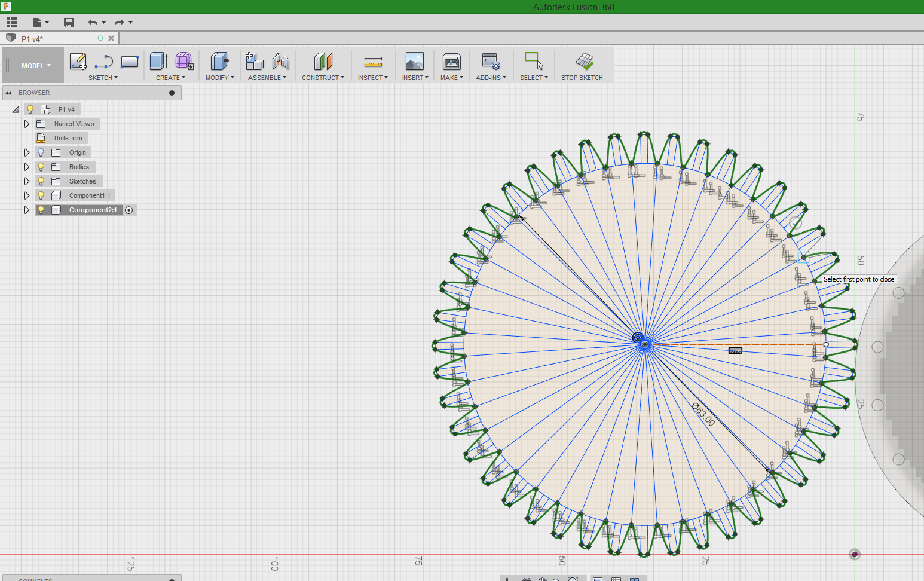Toggle Component1:1 visibility bulb

(41, 195)
